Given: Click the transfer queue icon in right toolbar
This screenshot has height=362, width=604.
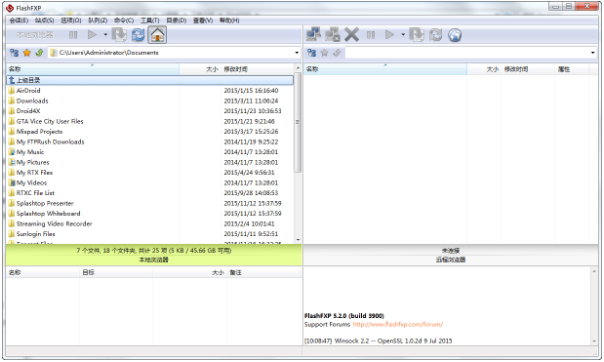Looking at the screenshot, I should tap(417, 35).
